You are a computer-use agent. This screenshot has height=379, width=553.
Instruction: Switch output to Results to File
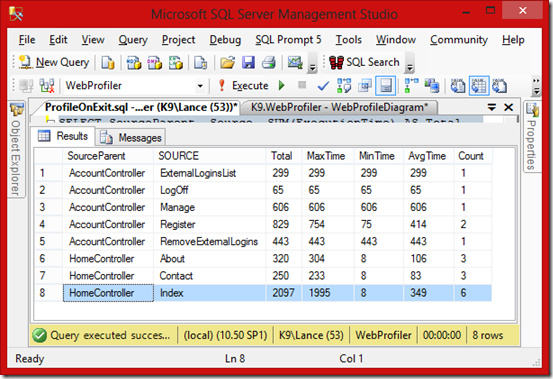click(499, 86)
